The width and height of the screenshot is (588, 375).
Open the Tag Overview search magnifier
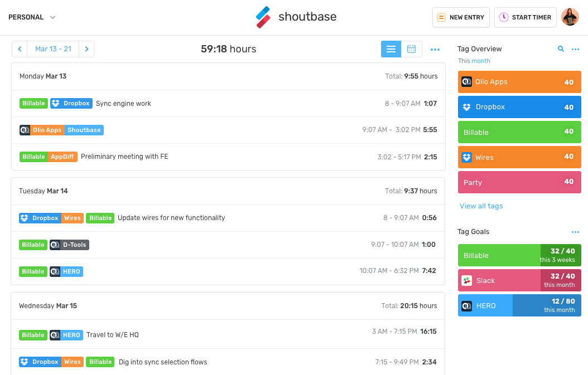[x=561, y=49]
